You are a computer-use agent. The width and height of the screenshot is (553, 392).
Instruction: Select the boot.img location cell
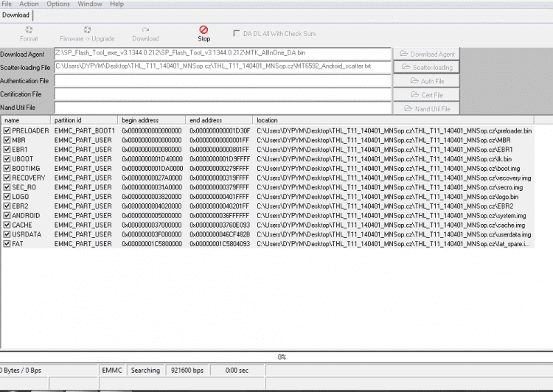(x=389, y=169)
